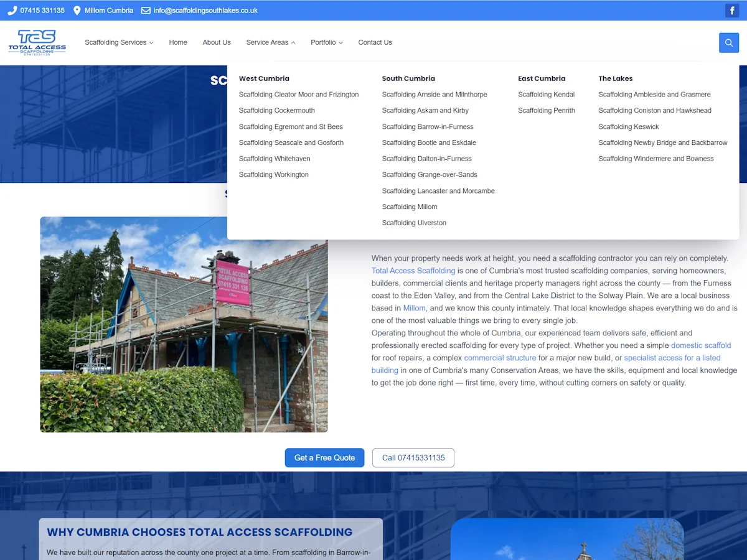Open Scaffolding Penrith
This screenshot has height=560, width=747.
[x=547, y=111]
